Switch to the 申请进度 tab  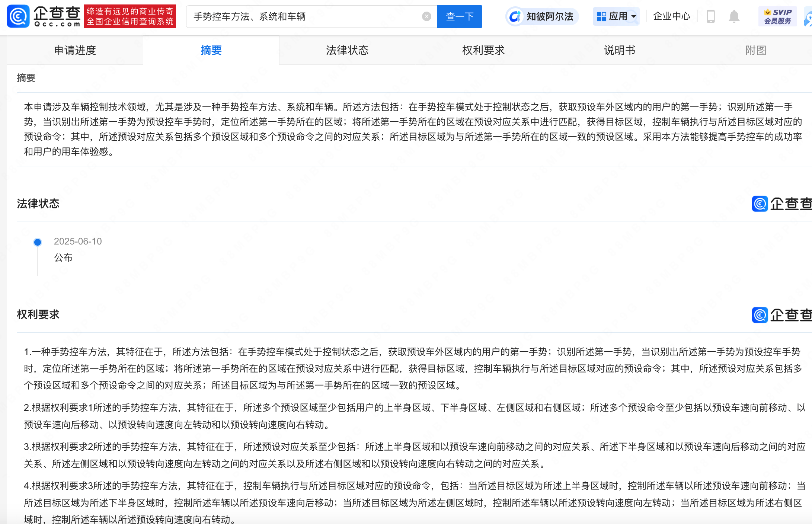pyautogui.click(x=75, y=50)
